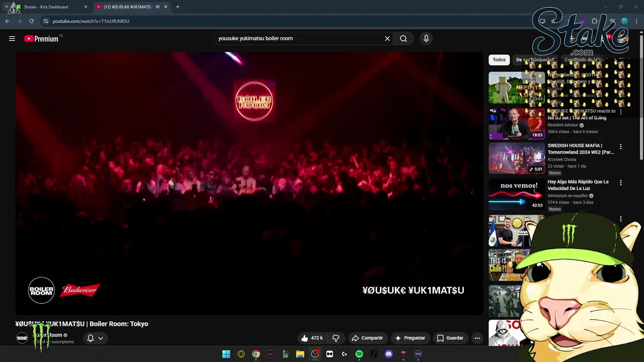The width and height of the screenshot is (644, 362).
Task: Open the Minecraft 4:23:43 video thumbnail
Action: click(x=517, y=87)
